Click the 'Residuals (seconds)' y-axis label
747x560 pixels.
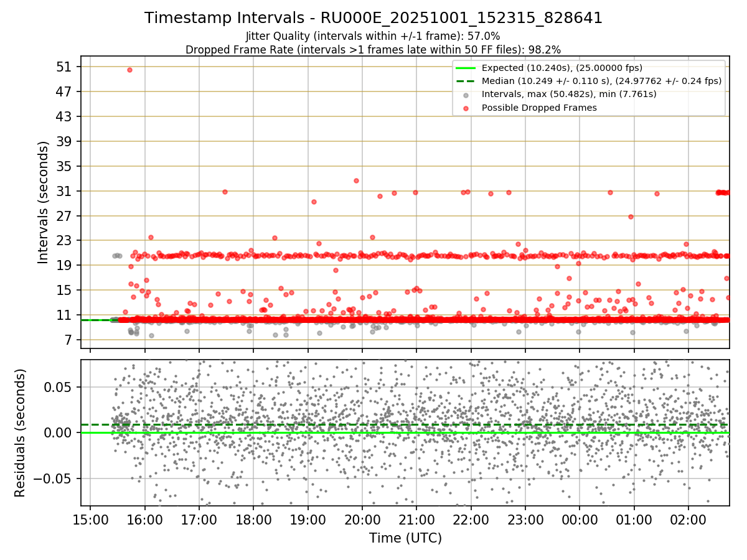pyautogui.click(x=20, y=432)
